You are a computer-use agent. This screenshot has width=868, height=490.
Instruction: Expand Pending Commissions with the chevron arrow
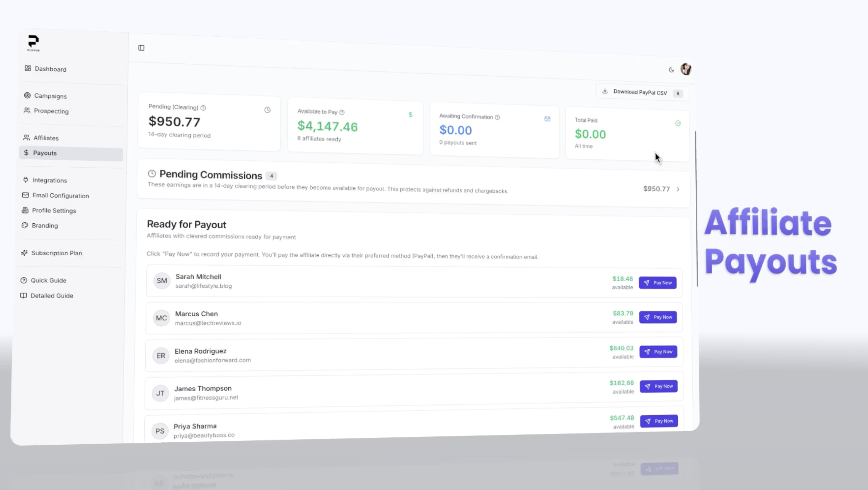pyautogui.click(x=678, y=189)
